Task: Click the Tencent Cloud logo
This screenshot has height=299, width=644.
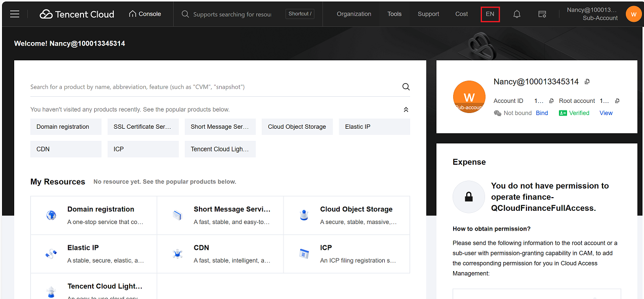Action: [x=77, y=14]
